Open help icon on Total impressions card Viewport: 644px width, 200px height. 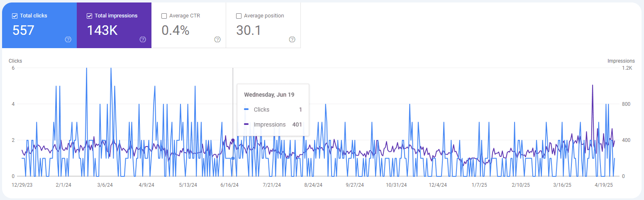(143, 39)
